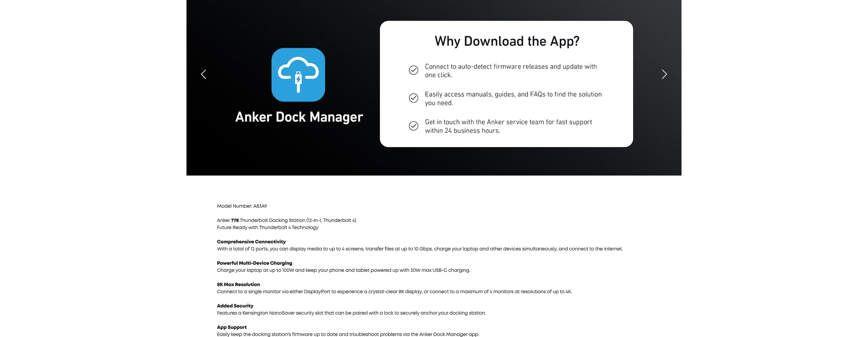Click the 8K Max Resolution heading
Image resolution: width=868 pixels, height=337 pixels.
coord(238,284)
